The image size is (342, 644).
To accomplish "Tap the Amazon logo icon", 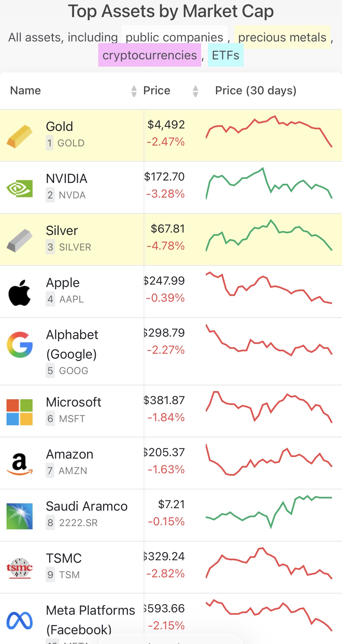I will (x=20, y=464).
